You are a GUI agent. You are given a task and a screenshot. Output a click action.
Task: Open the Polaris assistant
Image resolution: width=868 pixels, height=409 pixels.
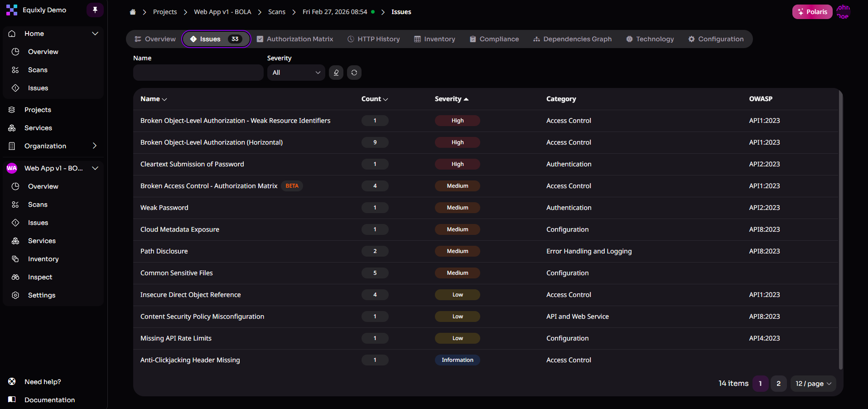pyautogui.click(x=812, y=12)
